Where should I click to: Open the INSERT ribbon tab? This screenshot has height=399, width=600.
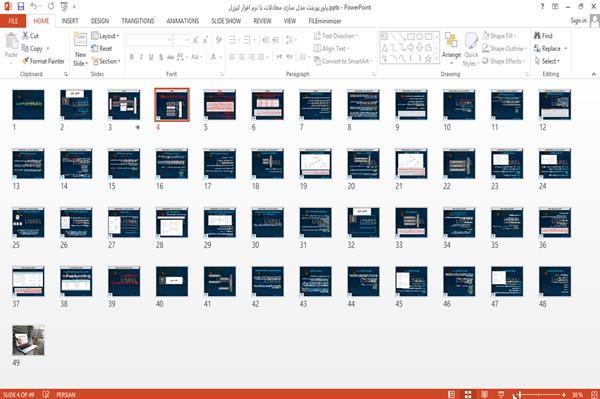(70, 21)
